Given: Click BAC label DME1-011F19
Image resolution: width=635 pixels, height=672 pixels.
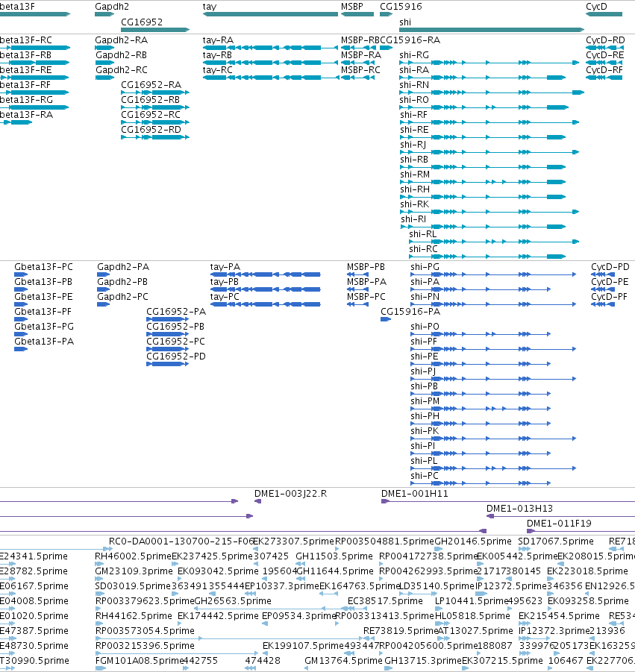Looking at the screenshot, I should pos(559,524).
